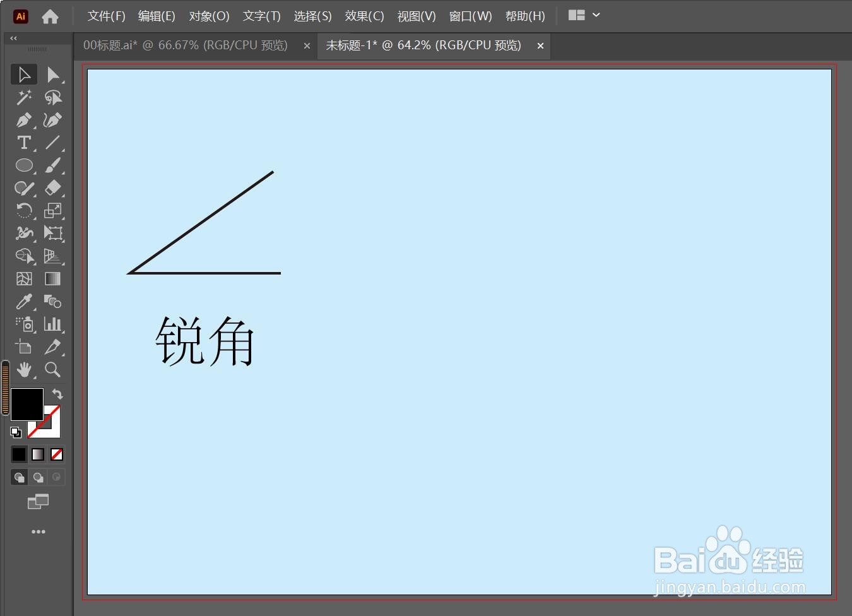
Task: Select the Hand tool
Action: click(24, 370)
